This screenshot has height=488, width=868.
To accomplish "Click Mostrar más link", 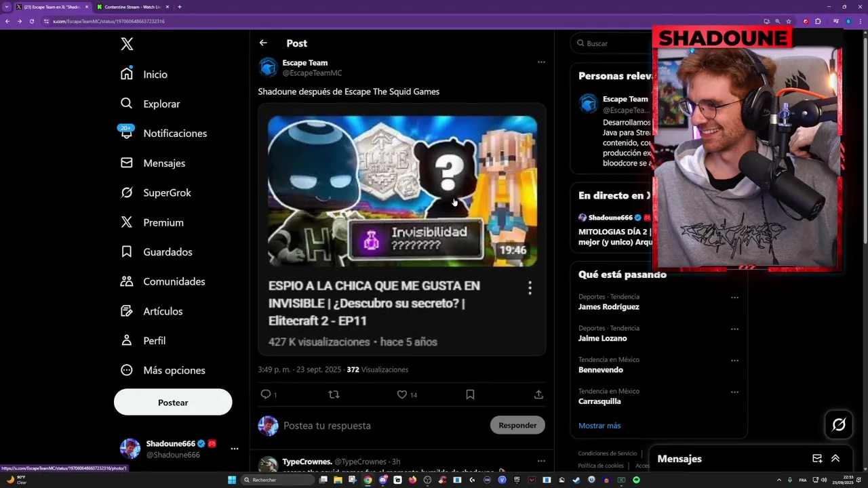I will pos(599,426).
